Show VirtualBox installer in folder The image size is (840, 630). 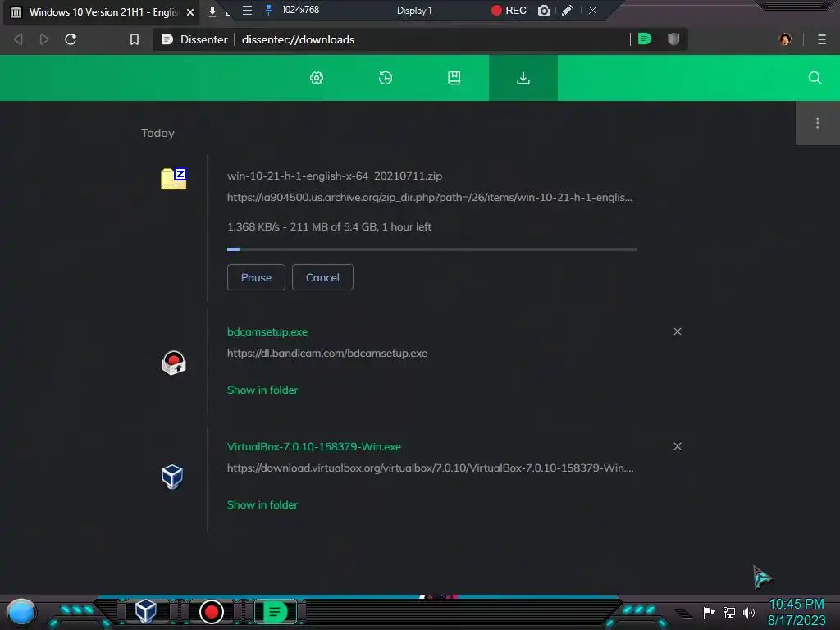pyautogui.click(x=262, y=504)
